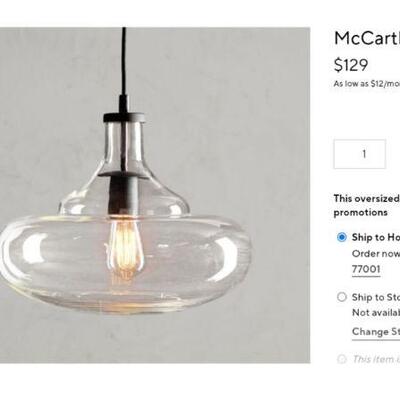Click the "Ship to Ho" label text
This screenshot has width=400, height=400.
pyautogui.click(x=376, y=237)
